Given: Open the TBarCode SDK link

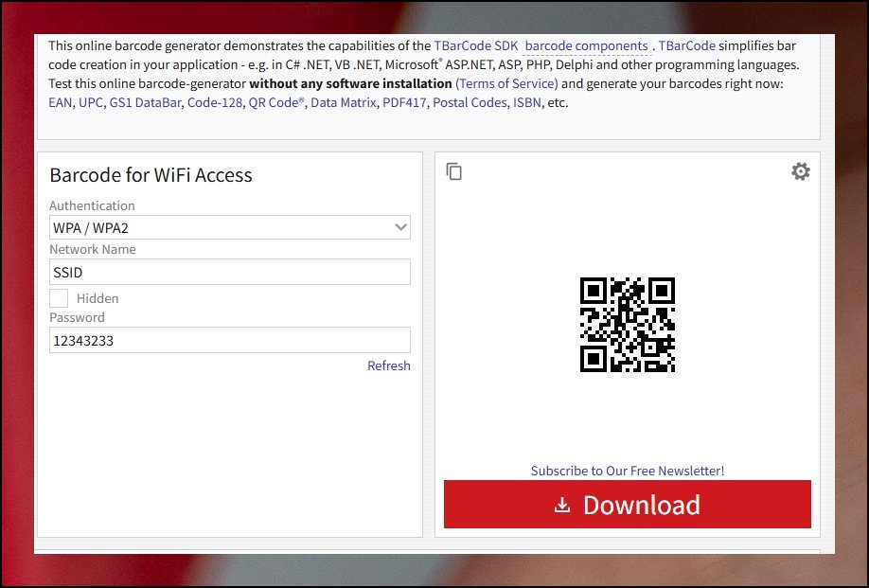Looking at the screenshot, I should [x=476, y=46].
